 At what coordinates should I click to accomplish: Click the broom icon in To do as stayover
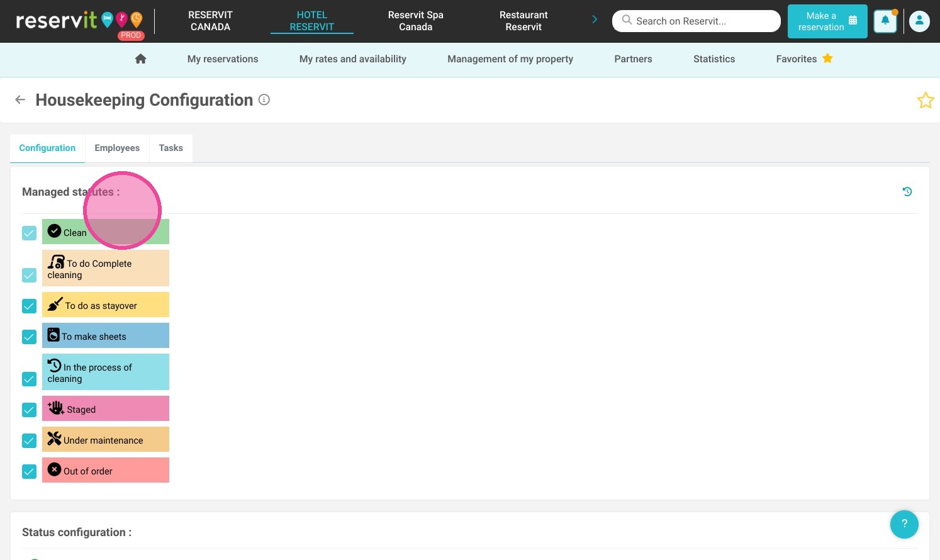55,304
